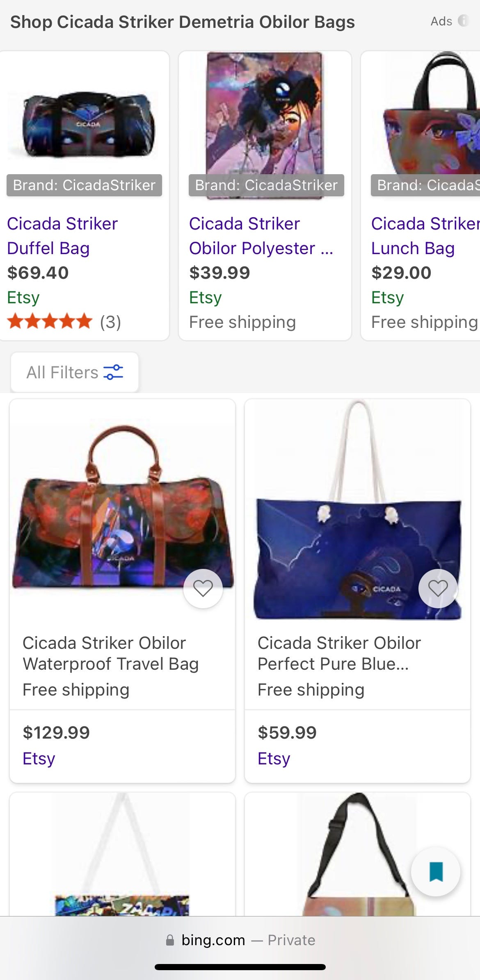Favorite the Perfect Pure Blue bag heart
Screen dimensions: 480x980
438,589
